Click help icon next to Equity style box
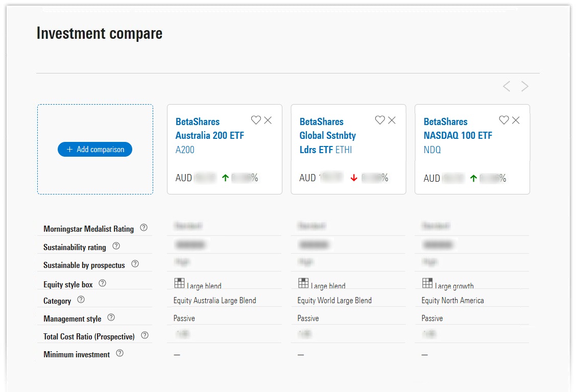Viewport: 577px width, 392px height. (x=102, y=283)
